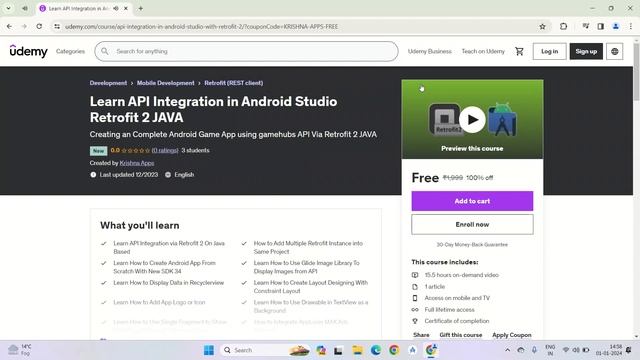Launch Microsoft Edge from taskbar

pos(376,350)
